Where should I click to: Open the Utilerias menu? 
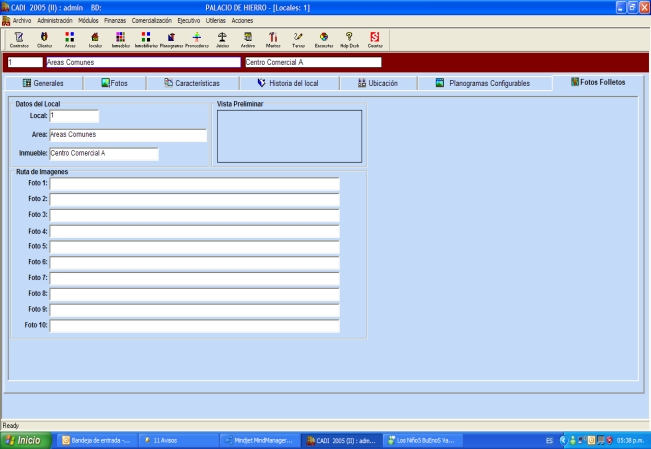[x=215, y=20]
